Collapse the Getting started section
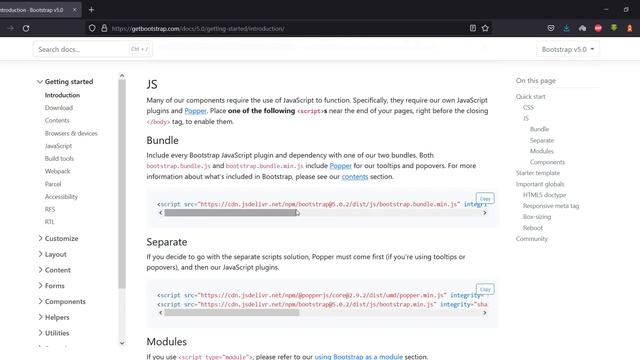 tap(65, 82)
